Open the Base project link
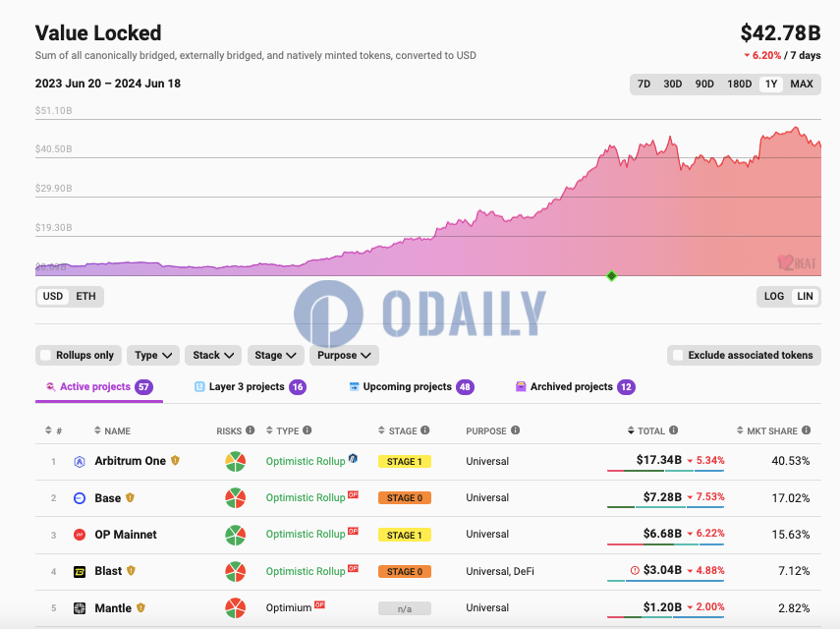 (x=108, y=498)
